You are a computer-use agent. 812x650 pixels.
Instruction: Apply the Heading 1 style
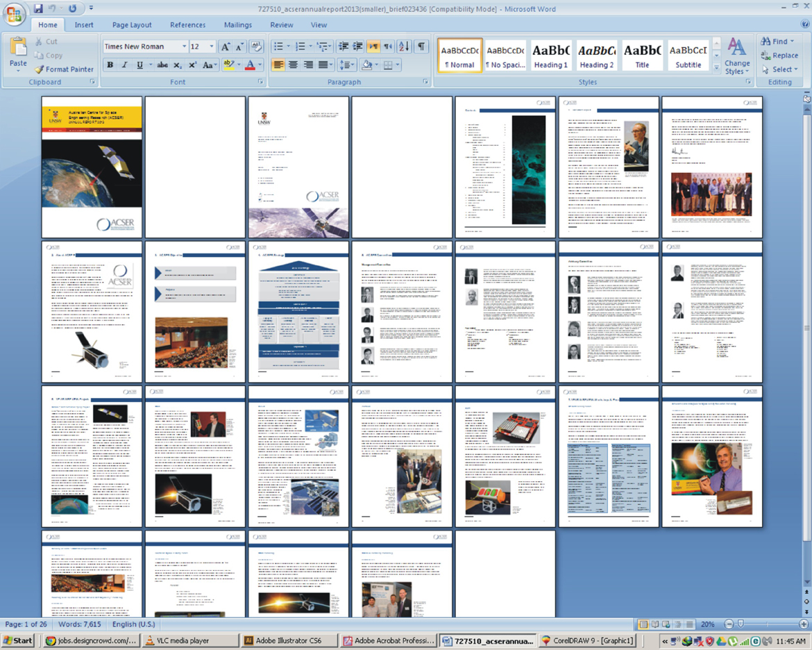[x=550, y=56]
